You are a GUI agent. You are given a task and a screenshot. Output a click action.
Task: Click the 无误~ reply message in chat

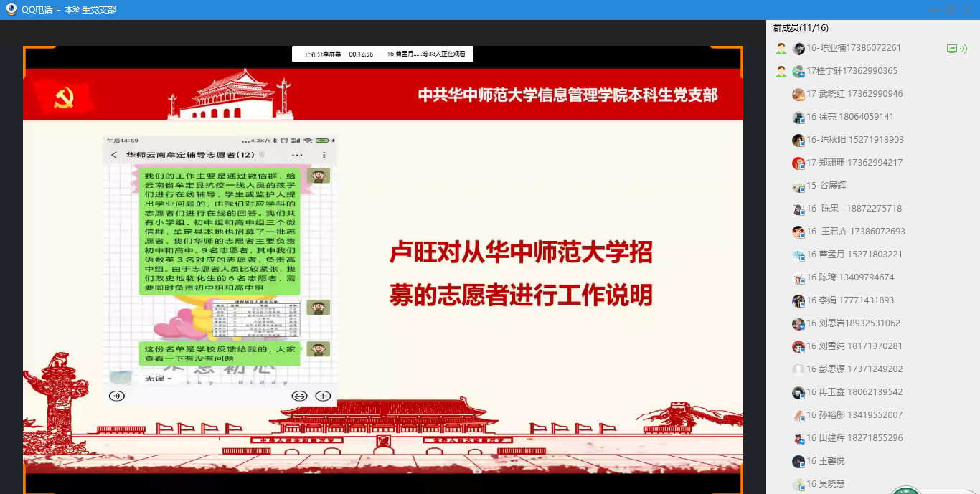point(159,378)
